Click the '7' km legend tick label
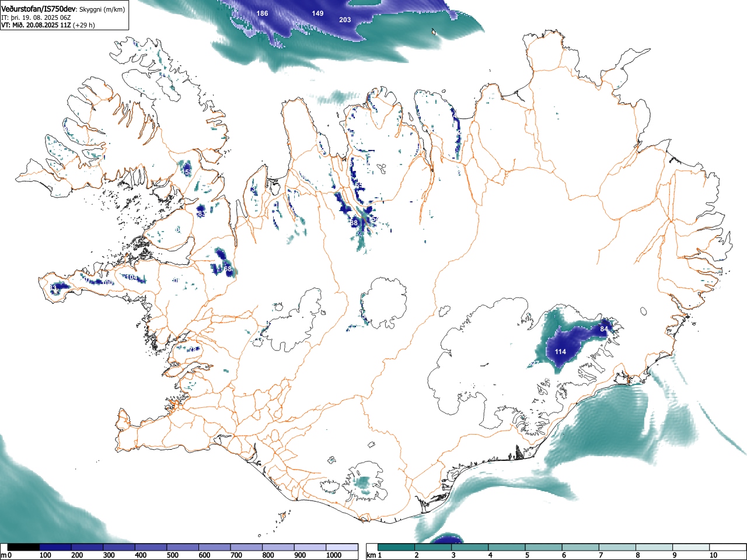Viewport: 747px width, 560px height. click(601, 555)
